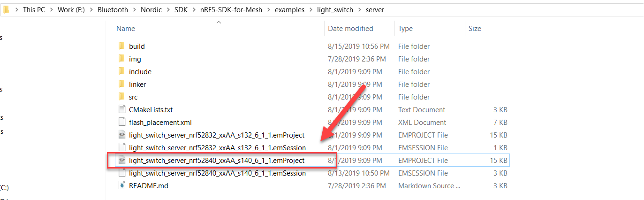
Task: Click the build folder icon
Action: coord(121,46)
